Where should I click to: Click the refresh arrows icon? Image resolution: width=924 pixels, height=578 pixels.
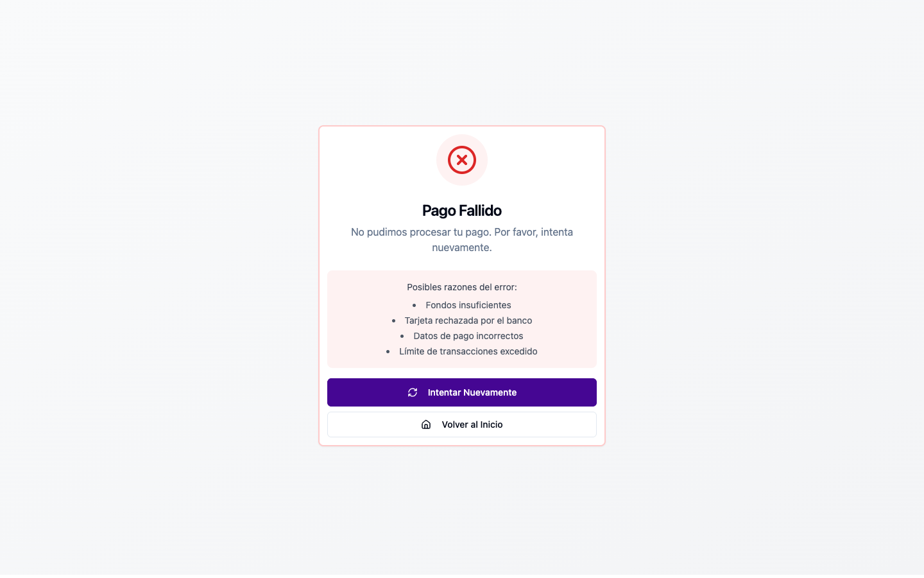tap(413, 392)
